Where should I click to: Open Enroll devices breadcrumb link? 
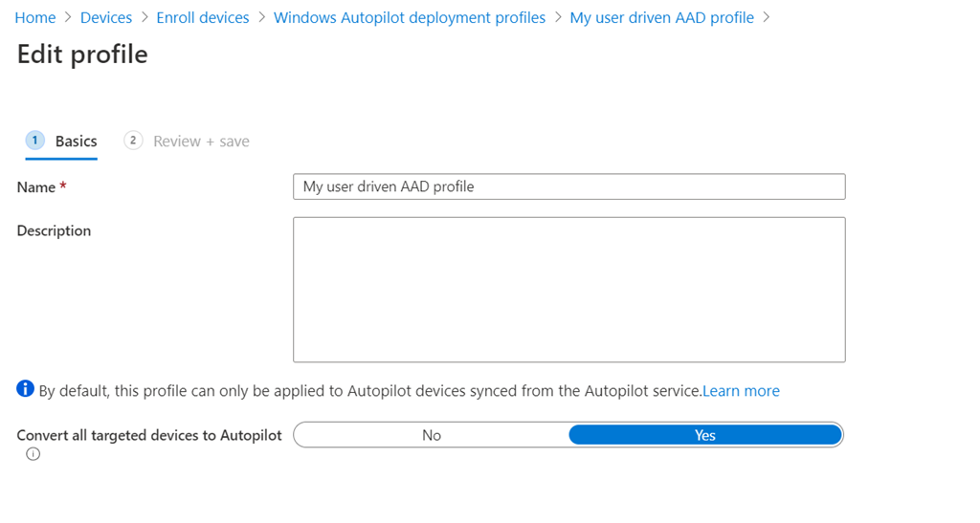point(203,17)
